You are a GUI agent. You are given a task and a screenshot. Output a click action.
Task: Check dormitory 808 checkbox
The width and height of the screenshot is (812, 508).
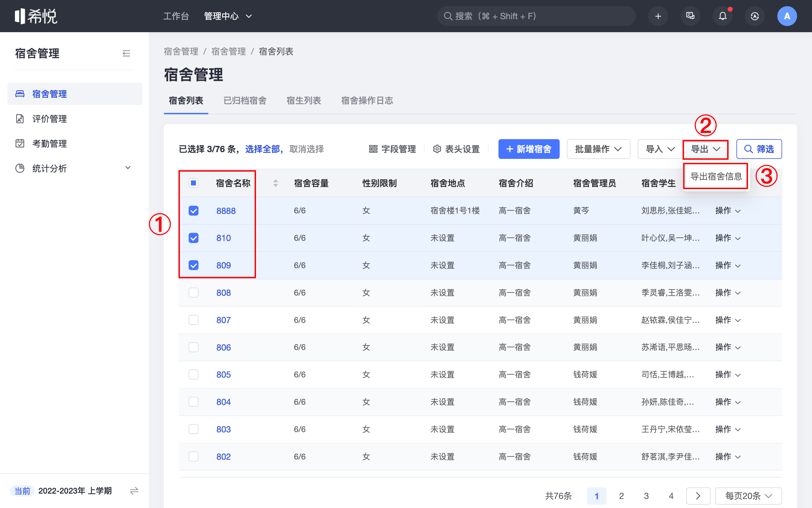[194, 293]
